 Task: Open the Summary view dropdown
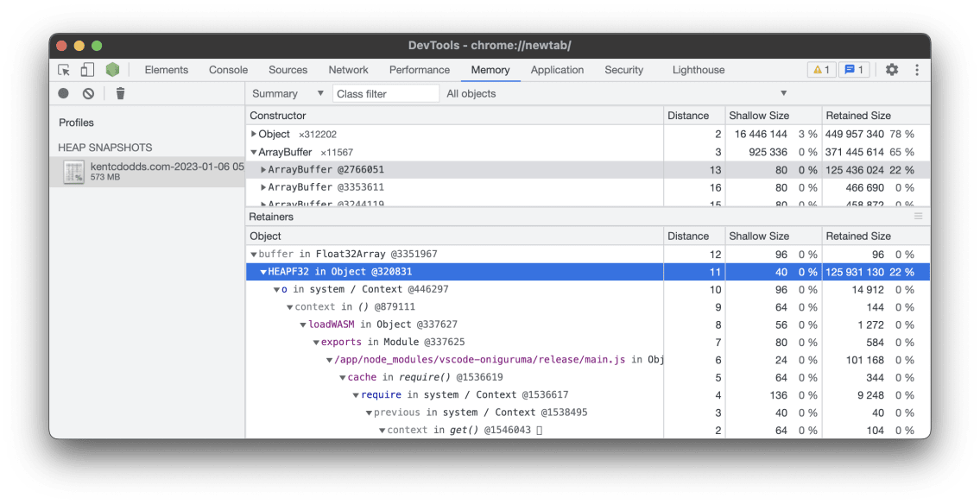pos(288,94)
